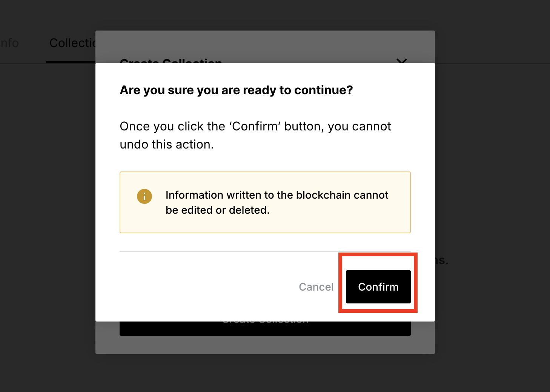Cancel the confirmation dialog
This screenshot has height=392, width=550.
(x=316, y=287)
